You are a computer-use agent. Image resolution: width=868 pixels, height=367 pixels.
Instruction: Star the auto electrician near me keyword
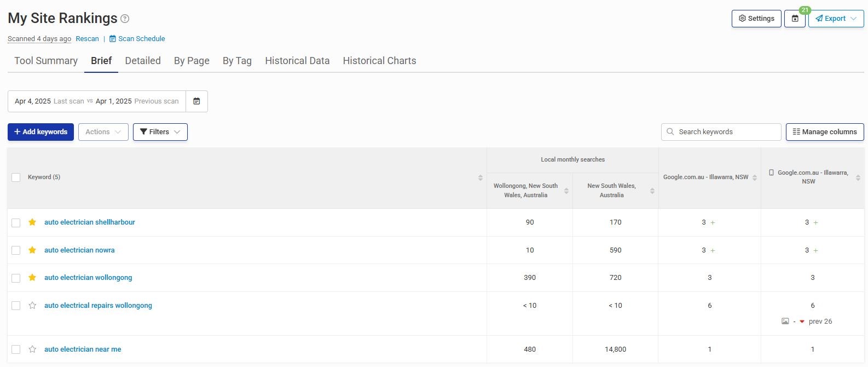coord(32,349)
